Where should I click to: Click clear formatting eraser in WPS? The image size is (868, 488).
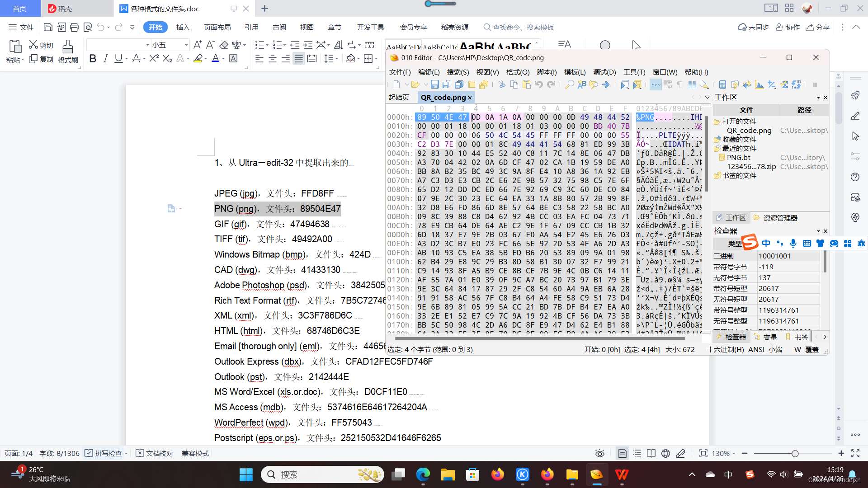tap(224, 45)
